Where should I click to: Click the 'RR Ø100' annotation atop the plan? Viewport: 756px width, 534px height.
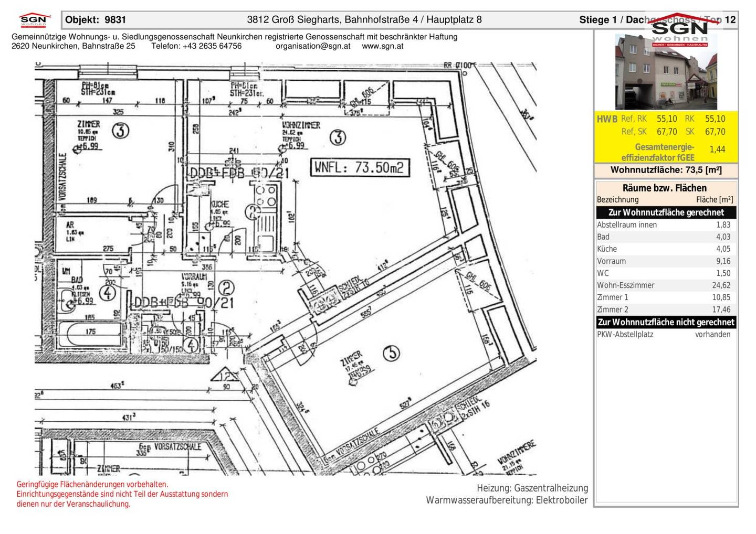pyautogui.click(x=459, y=65)
